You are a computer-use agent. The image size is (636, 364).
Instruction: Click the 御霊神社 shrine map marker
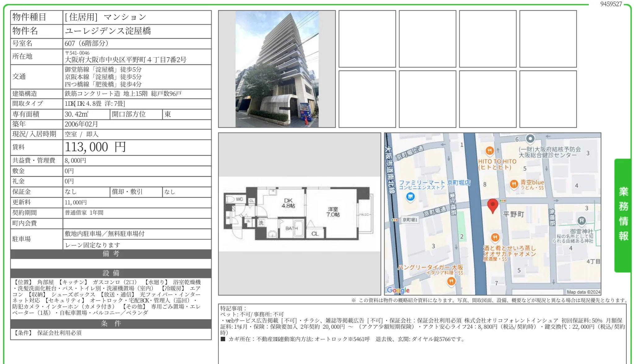click(x=582, y=221)
